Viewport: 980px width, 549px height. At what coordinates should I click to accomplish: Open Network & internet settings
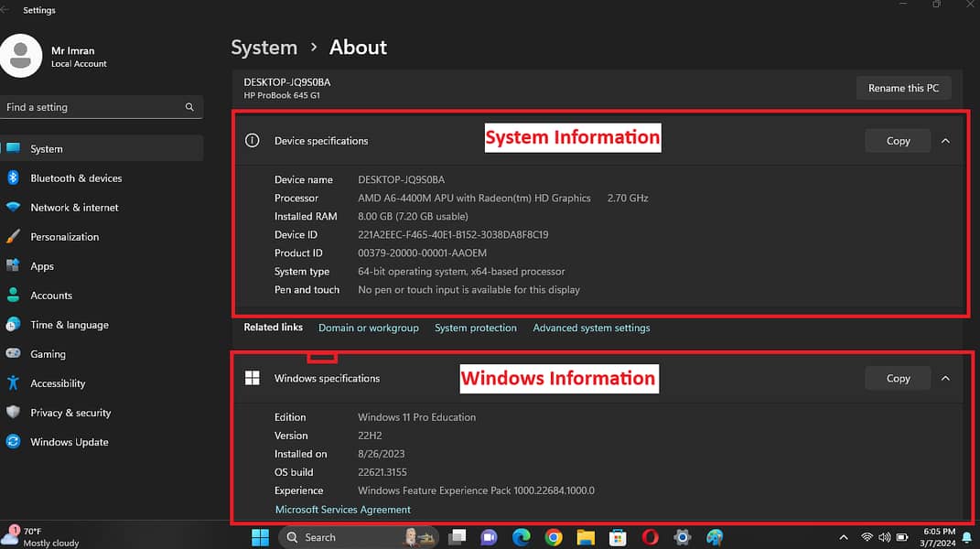(x=74, y=208)
